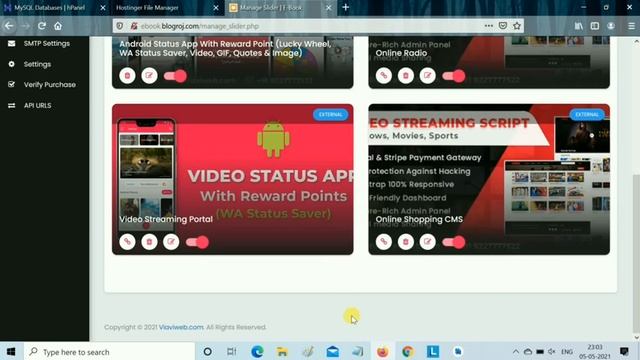Viewport: 640px width, 360px height.
Task: Click the API URLS arrows icon
Action: point(11,105)
